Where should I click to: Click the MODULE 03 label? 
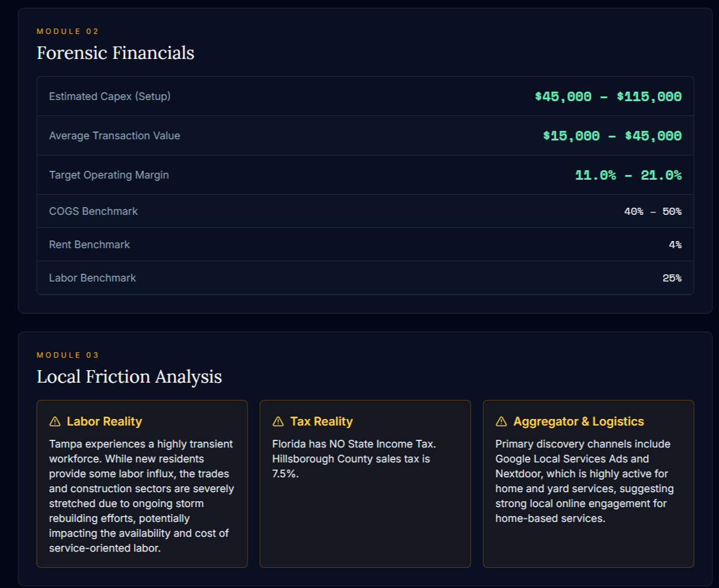68,355
